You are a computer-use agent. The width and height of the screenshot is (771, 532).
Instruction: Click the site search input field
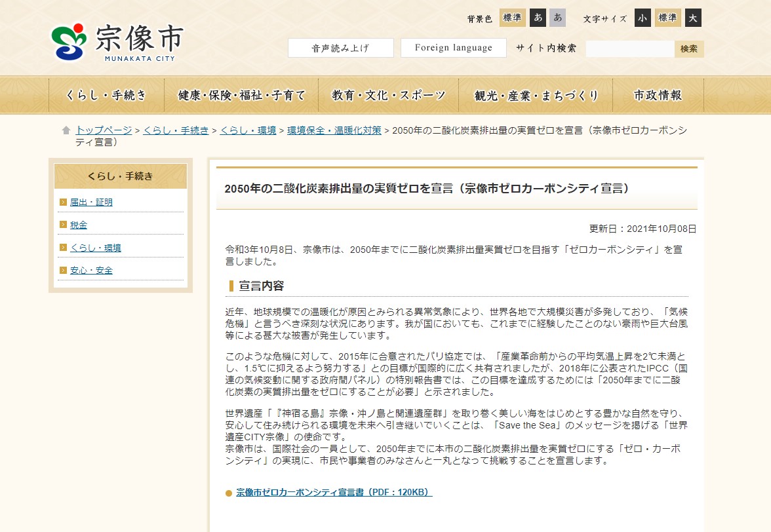coord(629,48)
